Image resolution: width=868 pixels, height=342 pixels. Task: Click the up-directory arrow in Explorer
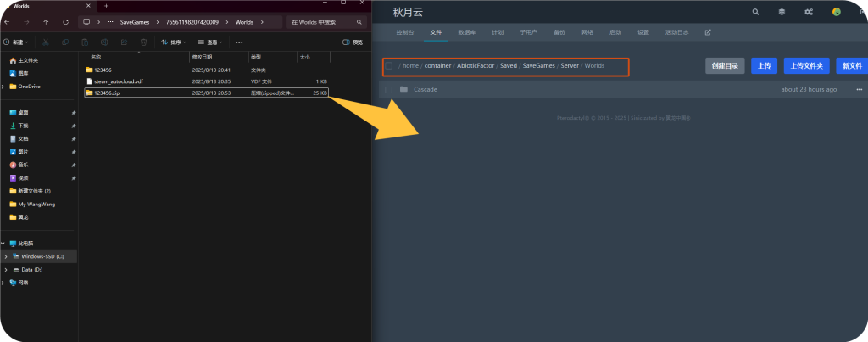coord(45,20)
